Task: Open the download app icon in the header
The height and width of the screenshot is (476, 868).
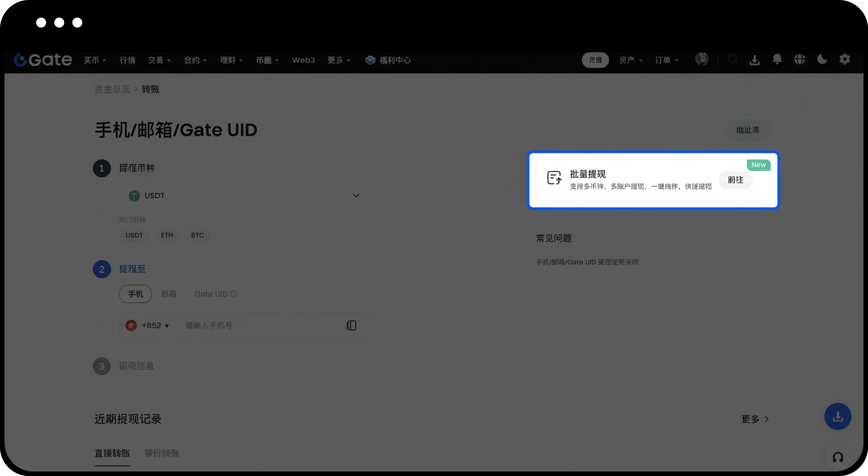Action: [x=755, y=60]
